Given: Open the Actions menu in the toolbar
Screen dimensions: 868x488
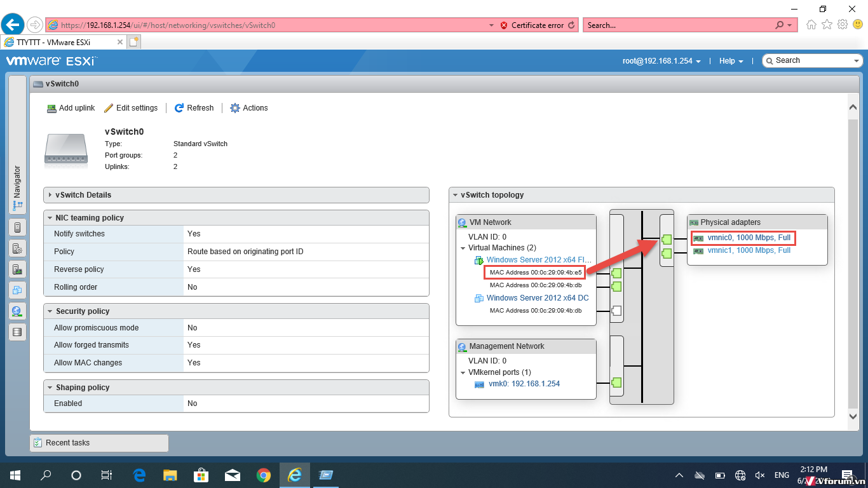Looking at the screenshot, I should point(249,108).
